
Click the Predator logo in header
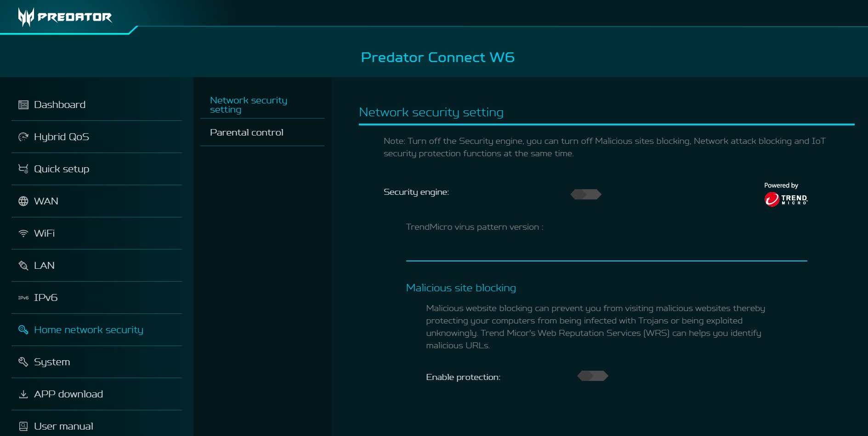click(x=65, y=17)
